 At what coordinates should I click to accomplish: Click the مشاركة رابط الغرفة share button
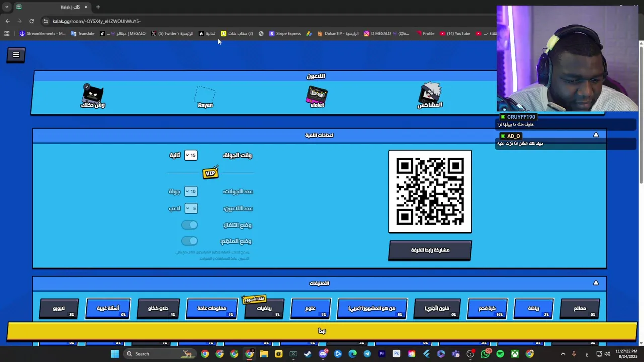point(430,250)
